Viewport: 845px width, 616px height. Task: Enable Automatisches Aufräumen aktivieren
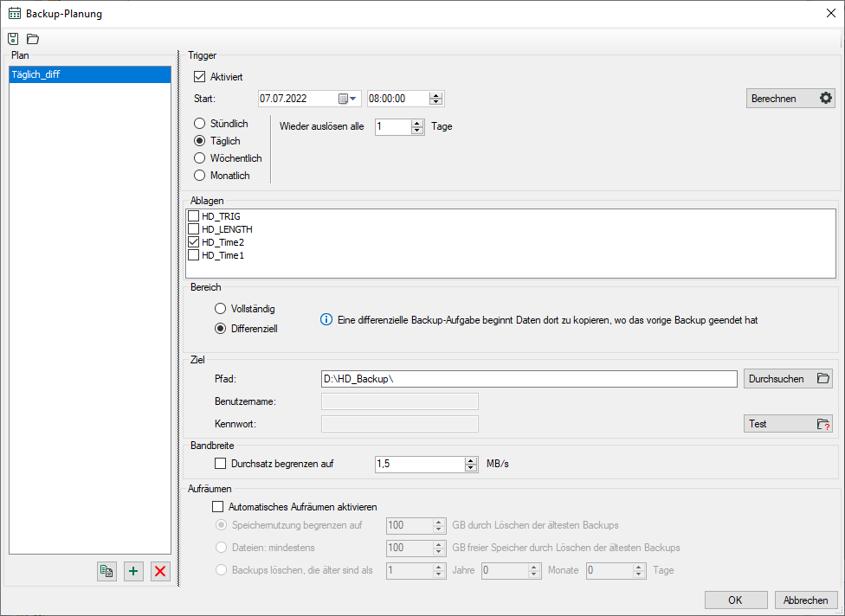(217, 507)
